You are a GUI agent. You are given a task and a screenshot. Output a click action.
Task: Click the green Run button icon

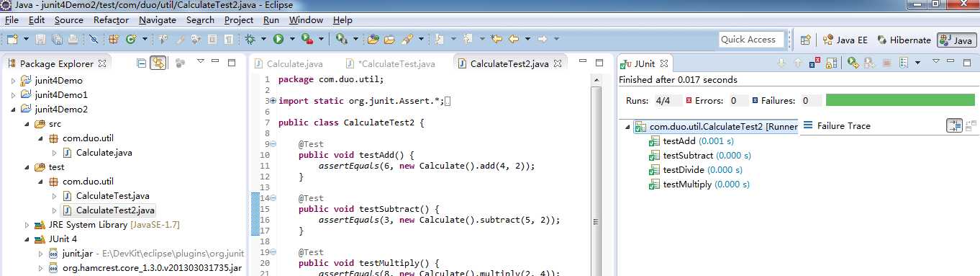coord(278,39)
